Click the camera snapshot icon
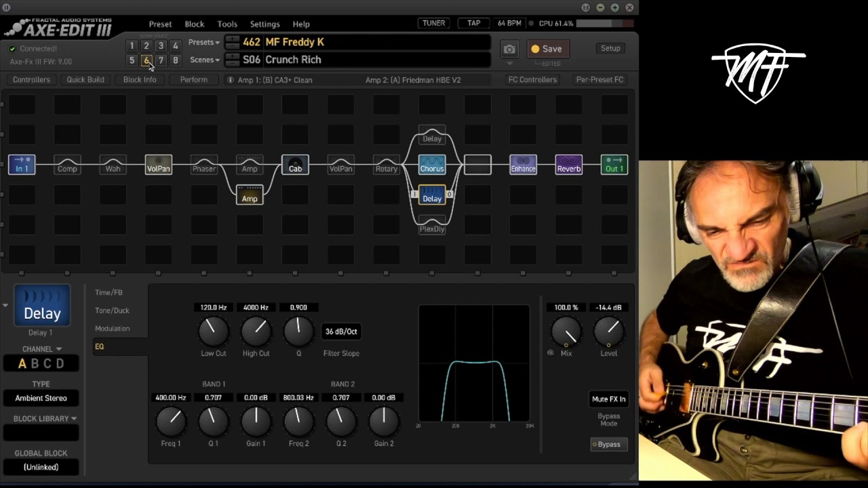868x488 pixels. coord(509,49)
